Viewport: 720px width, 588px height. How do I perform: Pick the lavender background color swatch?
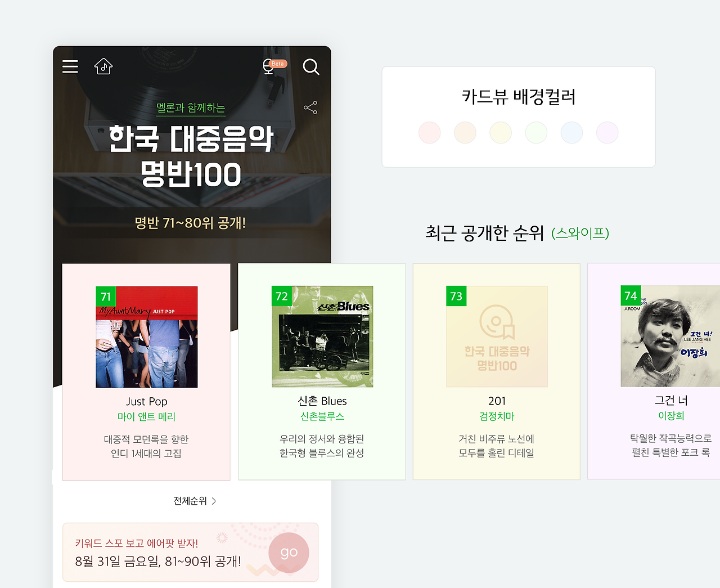(x=607, y=133)
